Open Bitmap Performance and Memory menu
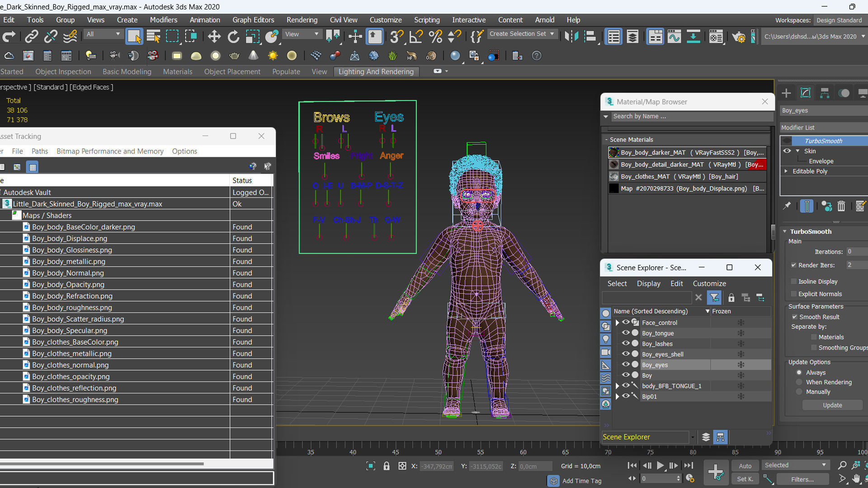 110,151
